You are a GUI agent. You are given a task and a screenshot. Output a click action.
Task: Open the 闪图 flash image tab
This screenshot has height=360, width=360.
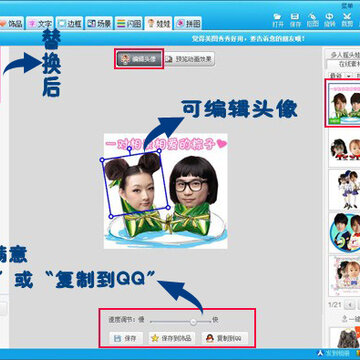129,23
